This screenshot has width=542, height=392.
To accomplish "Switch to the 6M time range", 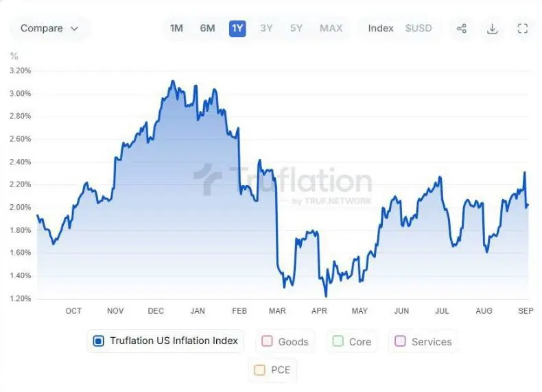I will (x=207, y=28).
